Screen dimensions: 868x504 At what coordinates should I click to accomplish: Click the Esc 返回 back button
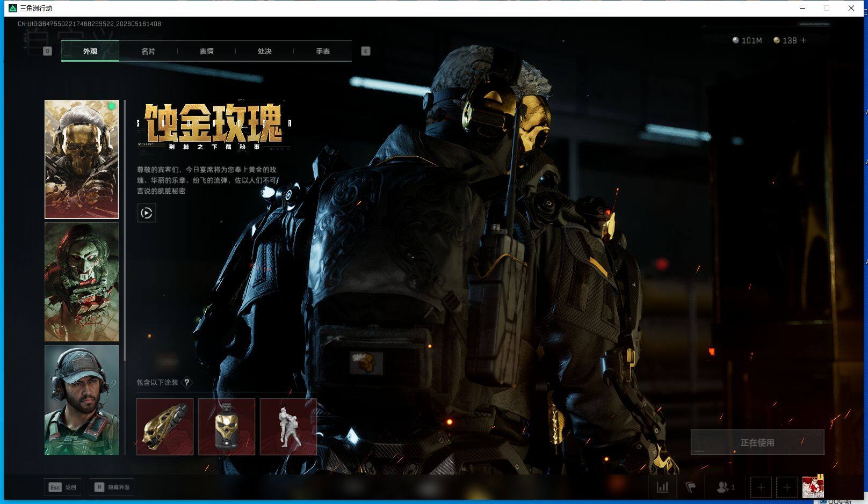coord(62,487)
